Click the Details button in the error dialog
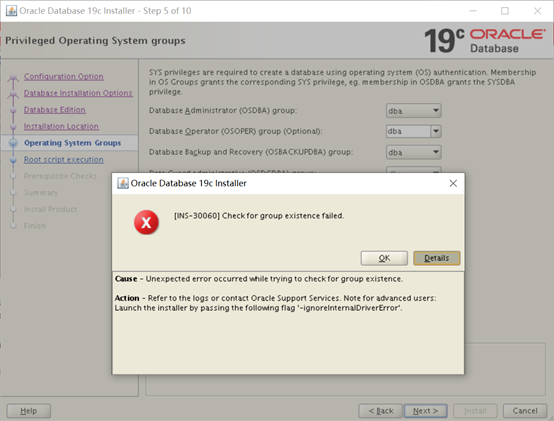Viewport: 554px width, 421px height. click(x=437, y=258)
